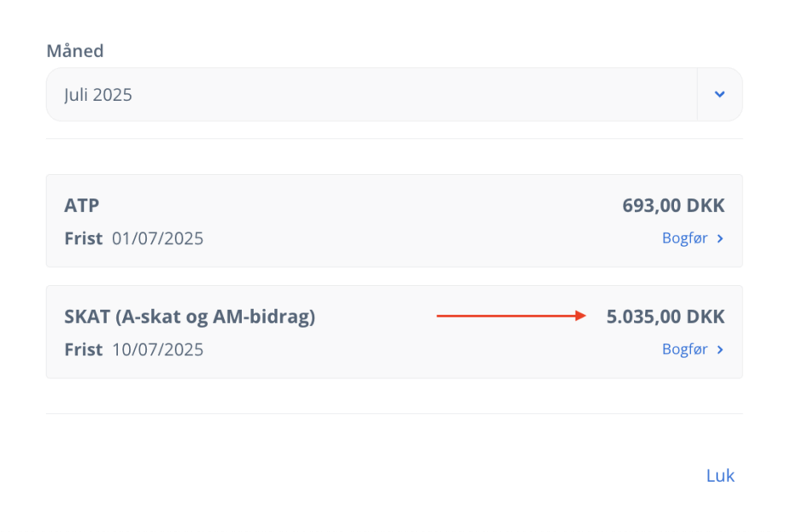Click the Måned label
The width and height of the screenshot is (786, 532).
pos(75,50)
